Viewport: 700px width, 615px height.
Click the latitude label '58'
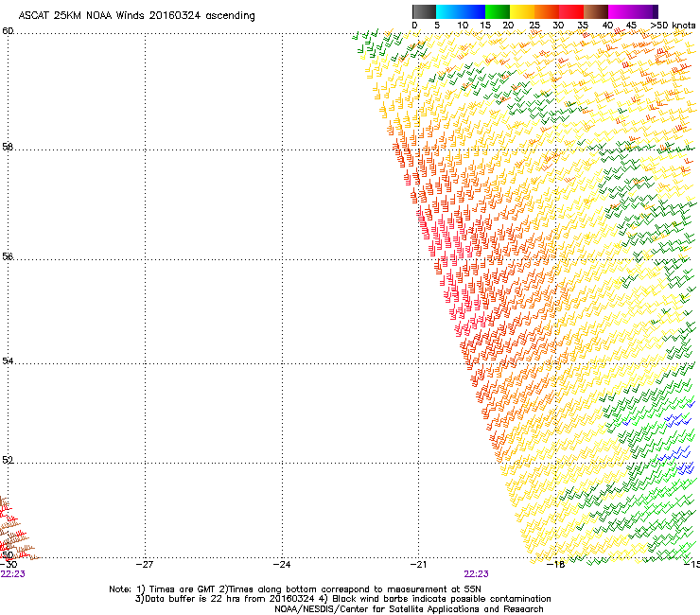click(8, 147)
